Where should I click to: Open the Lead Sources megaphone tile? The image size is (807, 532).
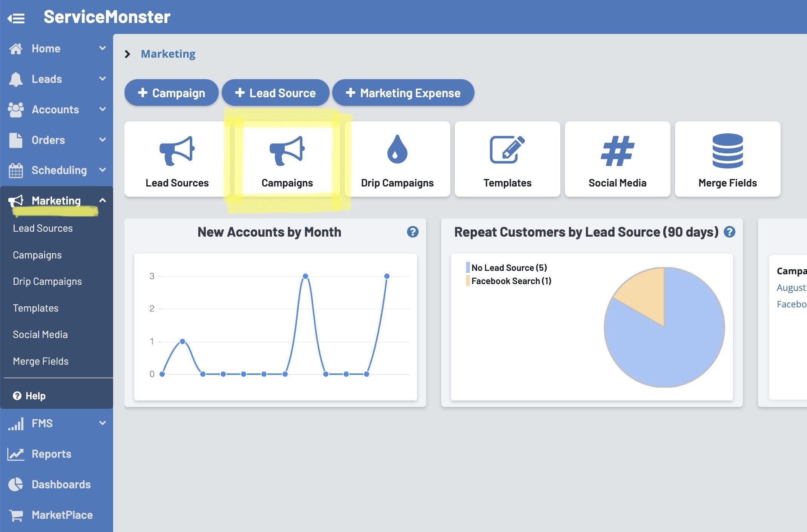tap(177, 159)
